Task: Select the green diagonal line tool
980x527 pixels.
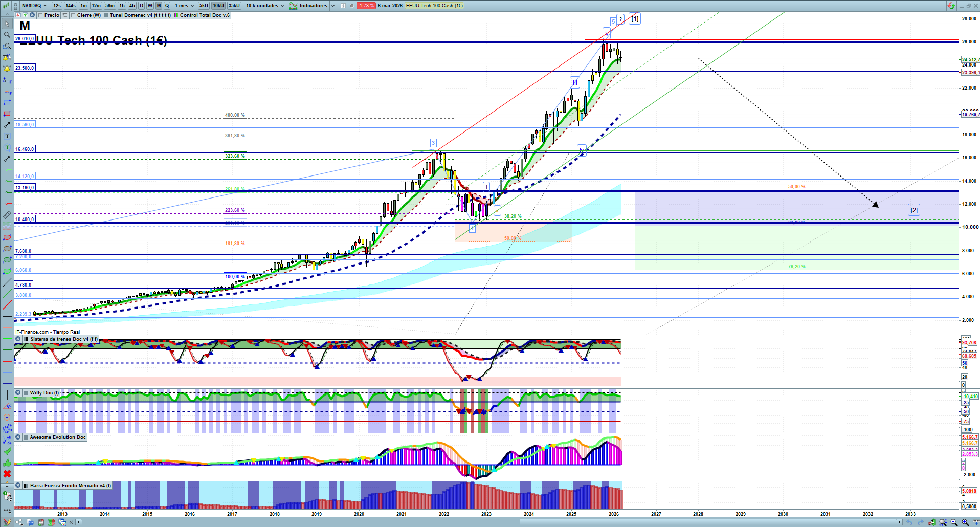Action: 7,294
